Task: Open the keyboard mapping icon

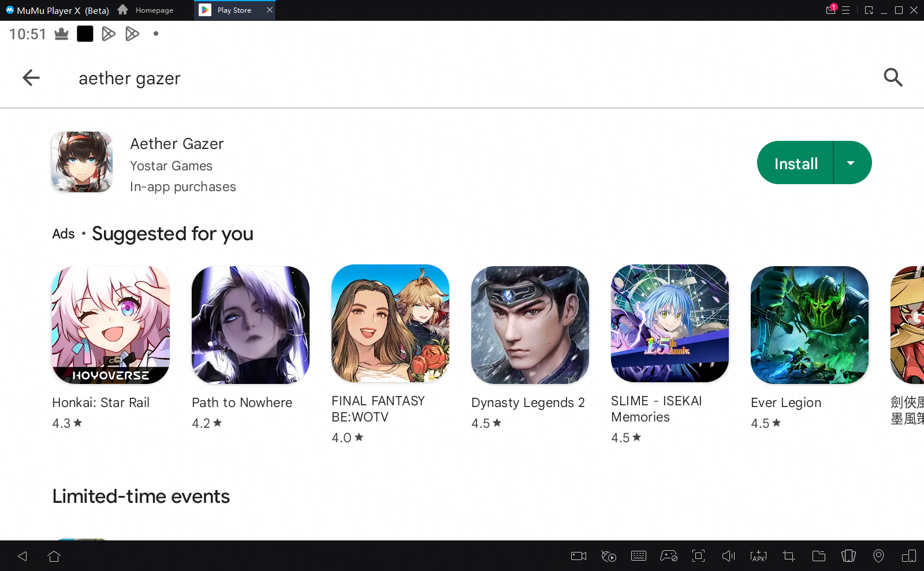Action: pyautogui.click(x=639, y=556)
